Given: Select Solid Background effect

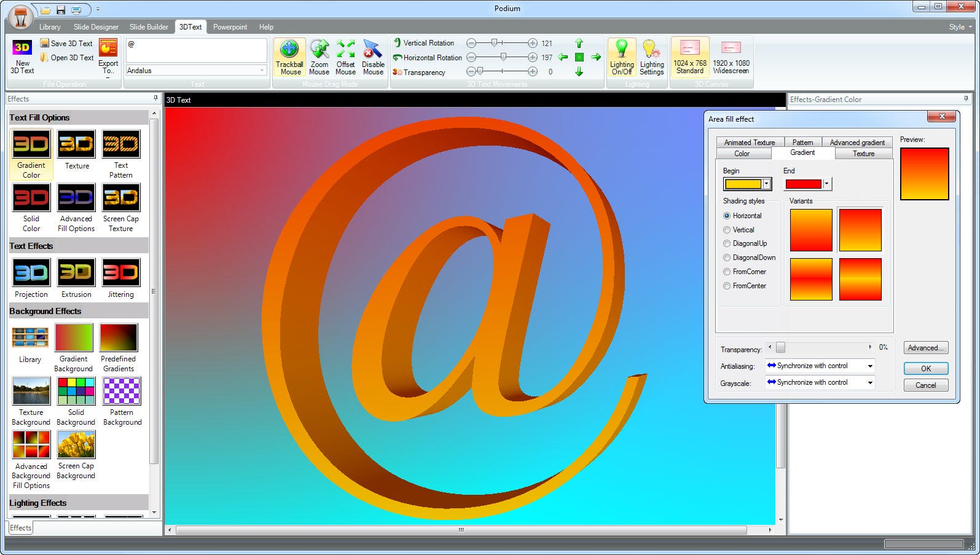Looking at the screenshot, I should (x=76, y=401).
